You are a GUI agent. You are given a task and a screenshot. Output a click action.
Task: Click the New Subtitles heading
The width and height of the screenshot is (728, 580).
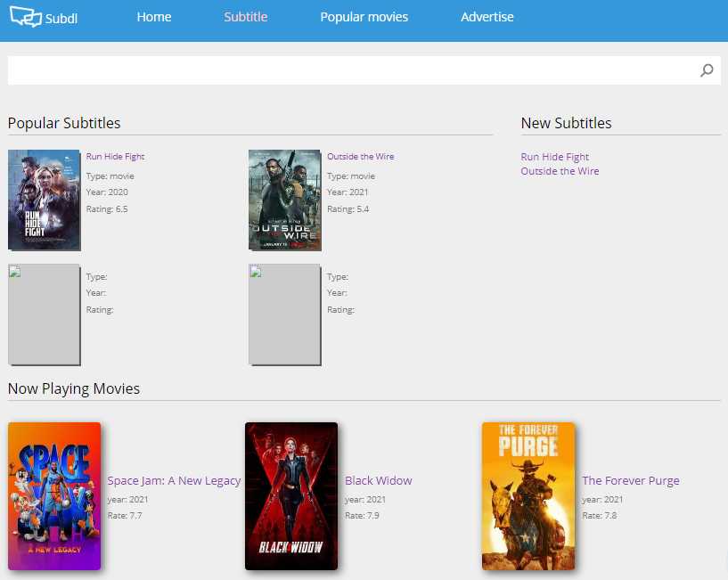[x=566, y=123]
